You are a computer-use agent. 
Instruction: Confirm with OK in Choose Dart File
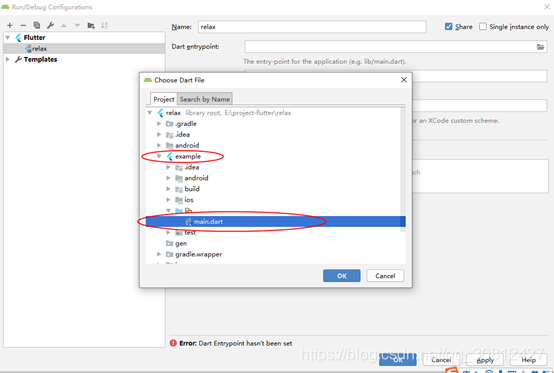[342, 276]
